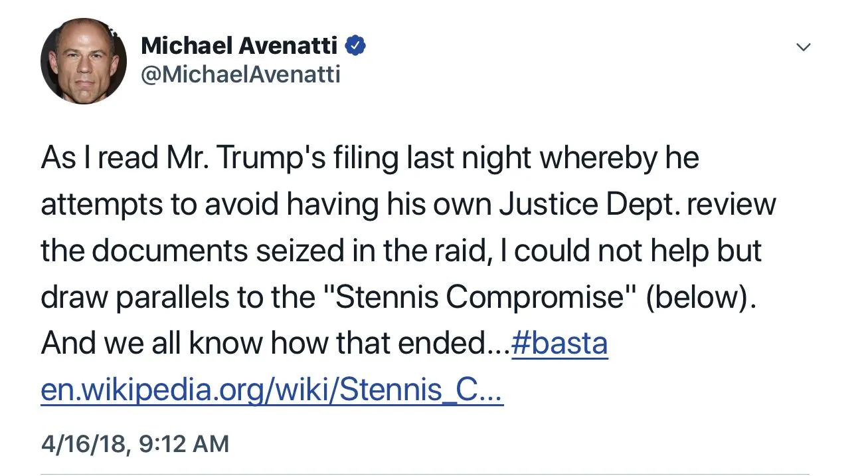Click "draw parallels" in tweet body
This screenshot has height=476, width=868.
pyautogui.click(x=156, y=298)
